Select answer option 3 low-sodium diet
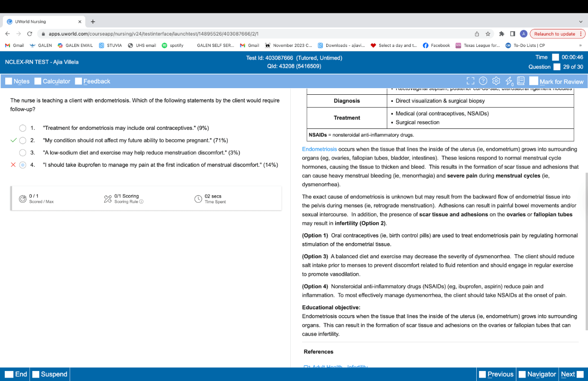This screenshot has height=381, width=588. tap(22, 153)
